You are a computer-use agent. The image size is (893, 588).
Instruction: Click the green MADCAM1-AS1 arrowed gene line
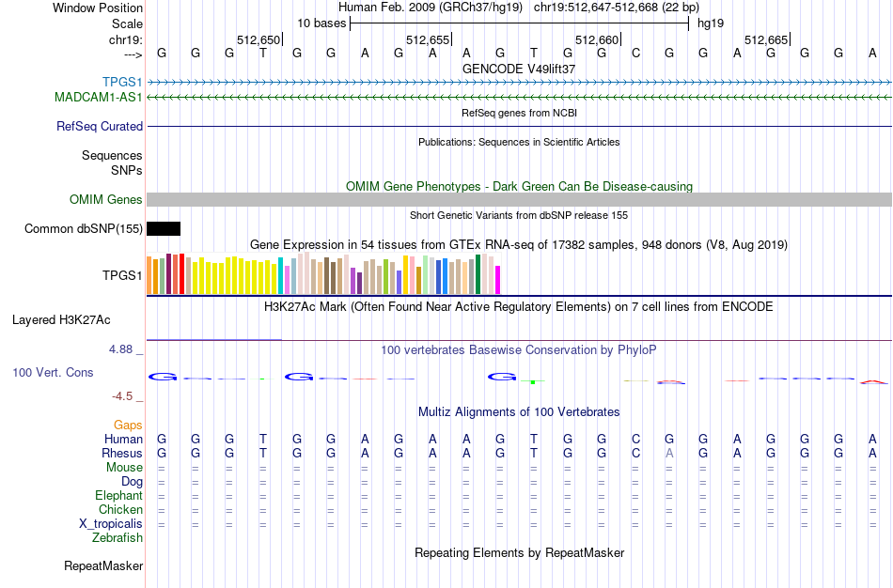519,98
